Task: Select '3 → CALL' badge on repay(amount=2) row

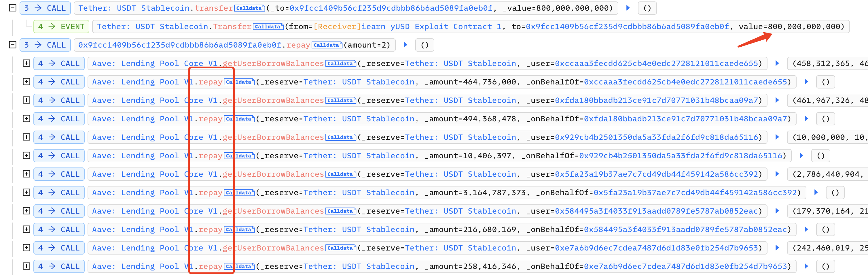Action: point(45,45)
